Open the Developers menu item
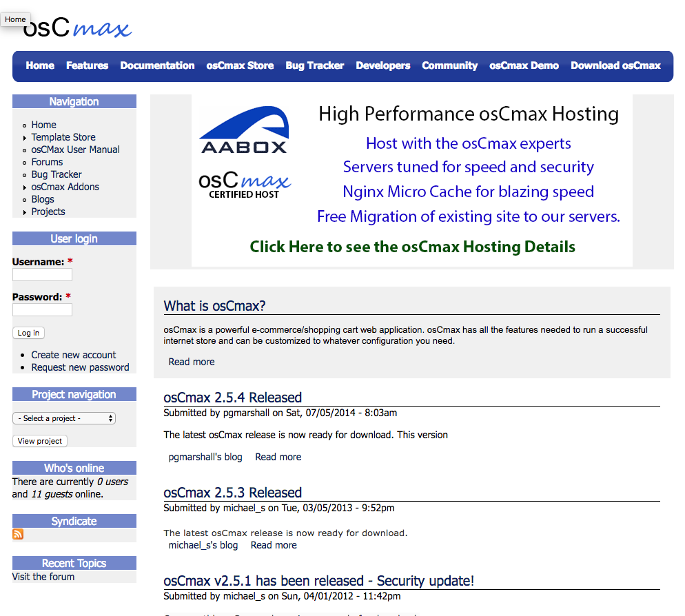This screenshot has height=616, width=685. (x=383, y=65)
